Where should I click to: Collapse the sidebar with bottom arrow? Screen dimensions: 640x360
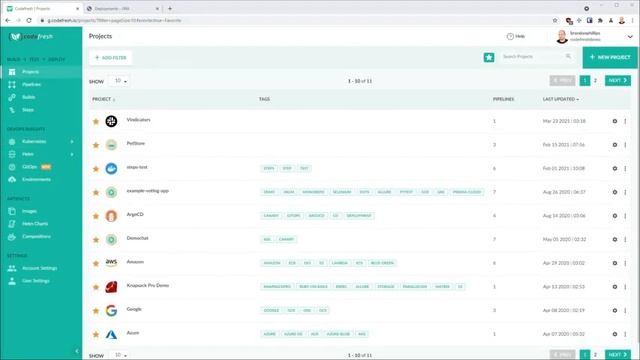pyautogui.click(x=77, y=351)
